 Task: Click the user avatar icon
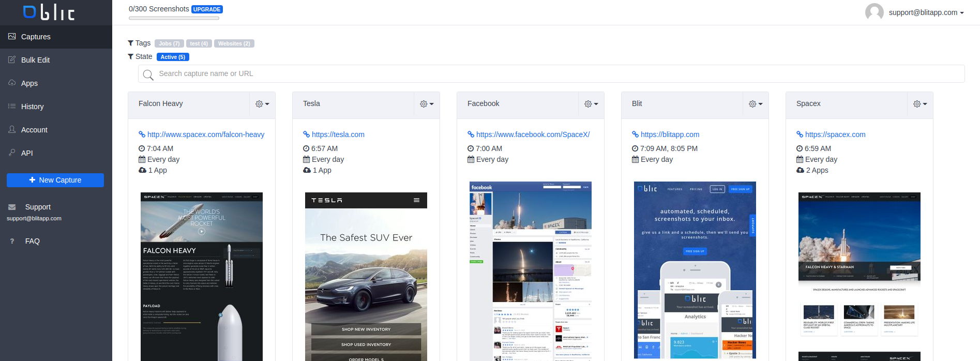click(x=874, y=12)
